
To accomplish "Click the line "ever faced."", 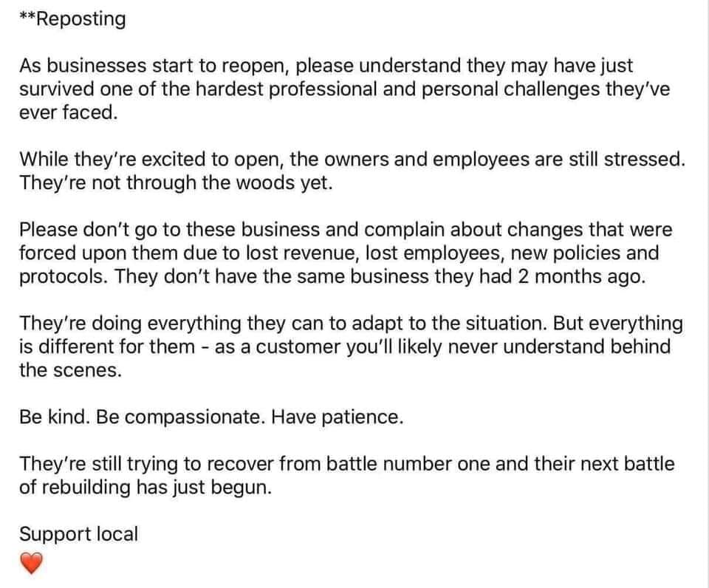I will (x=67, y=113).
